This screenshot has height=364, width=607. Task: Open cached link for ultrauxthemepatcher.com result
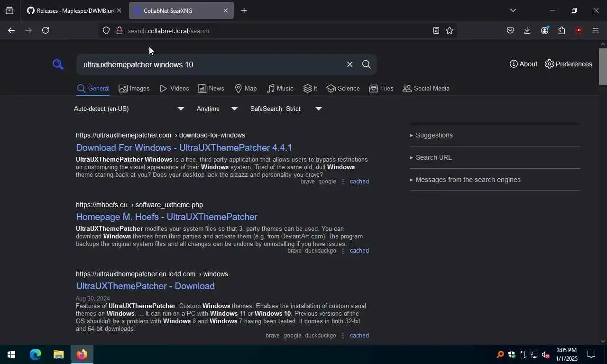[x=359, y=182]
